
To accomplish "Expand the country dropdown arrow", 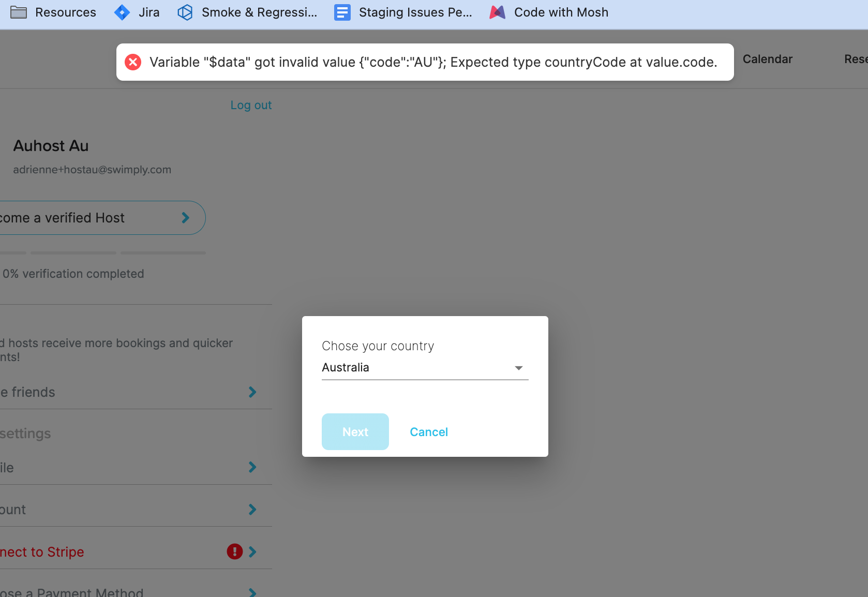I will tap(518, 368).
